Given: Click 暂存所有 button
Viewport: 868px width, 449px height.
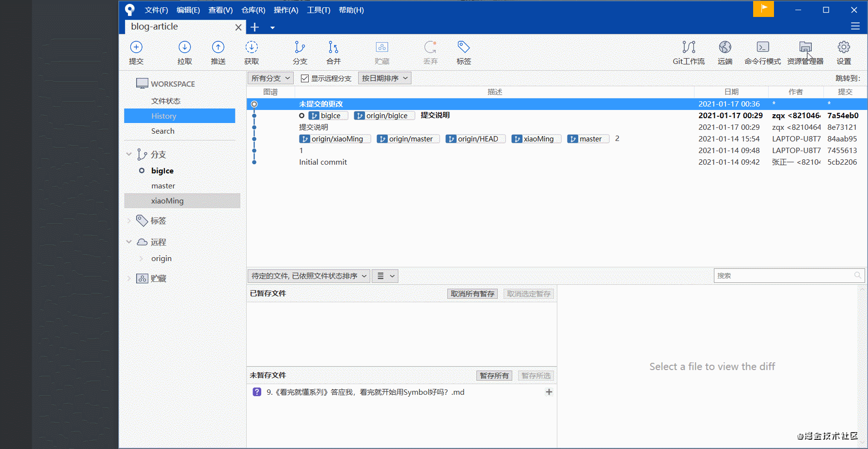Looking at the screenshot, I should click(494, 375).
